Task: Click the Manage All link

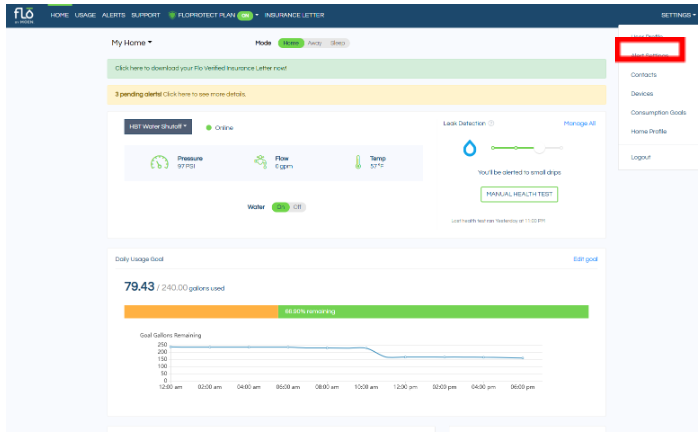Action: [x=580, y=124]
